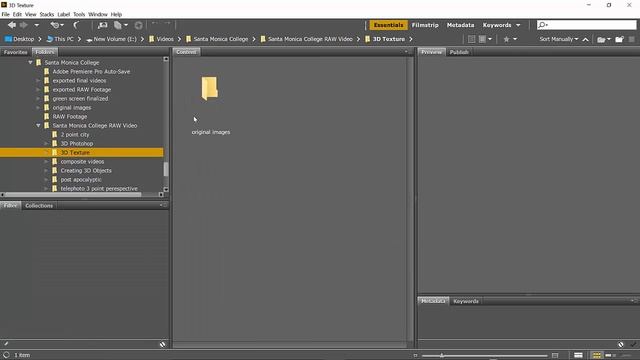Expand the 3D Photoshop folder
640x360 pixels.
click(x=46, y=143)
